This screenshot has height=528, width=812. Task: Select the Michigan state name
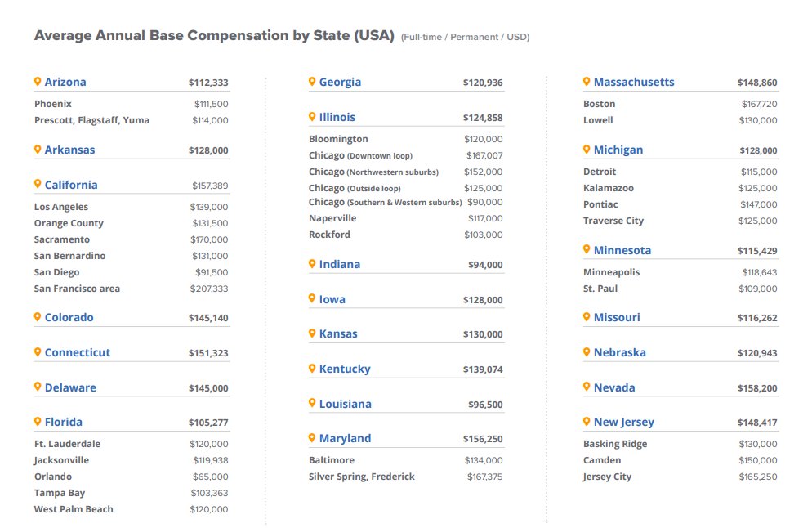click(618, 150)
